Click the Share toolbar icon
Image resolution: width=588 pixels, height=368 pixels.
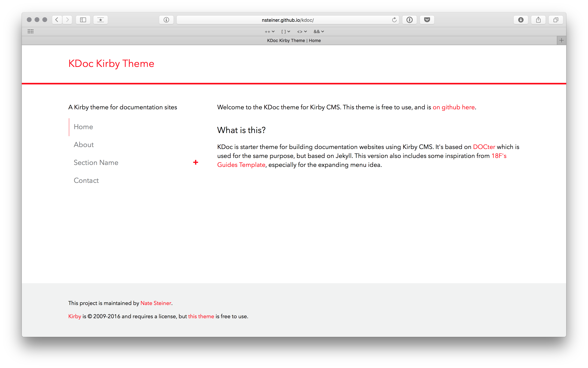538,20
